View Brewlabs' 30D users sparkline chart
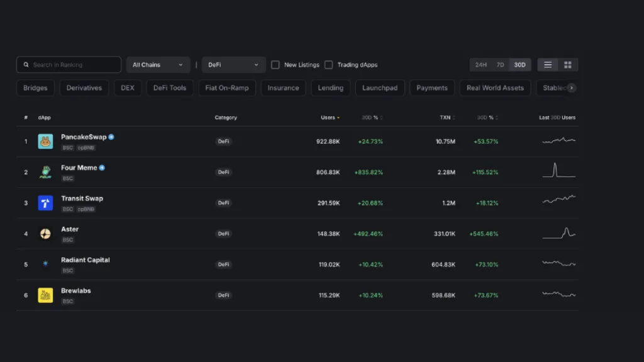 tap(559, 294)
